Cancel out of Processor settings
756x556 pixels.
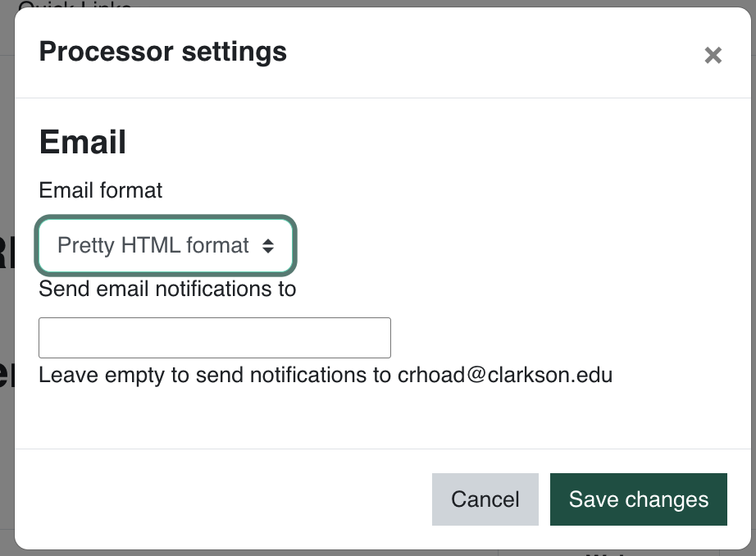[485, 499]
